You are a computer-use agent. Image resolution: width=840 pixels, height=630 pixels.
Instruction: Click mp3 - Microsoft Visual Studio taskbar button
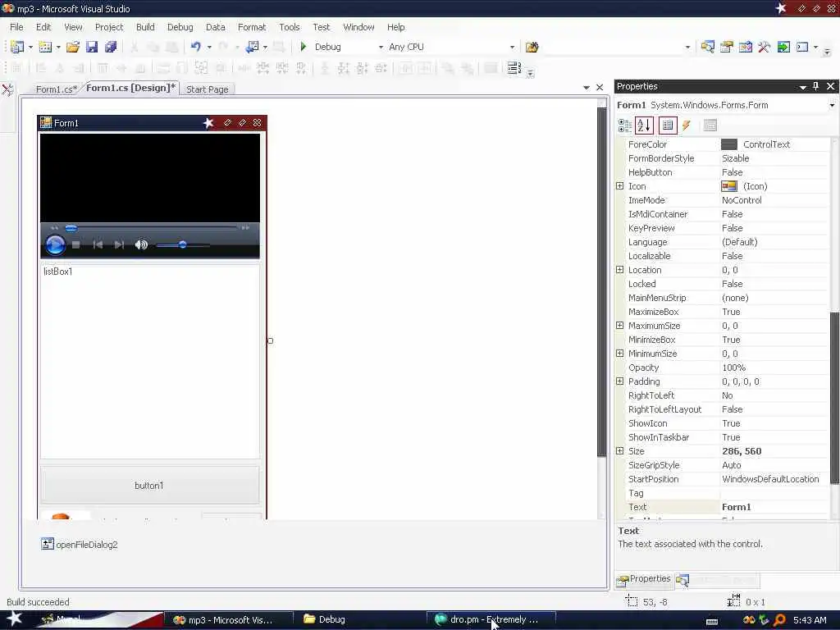pyautogui.click(x=228, y=620)
